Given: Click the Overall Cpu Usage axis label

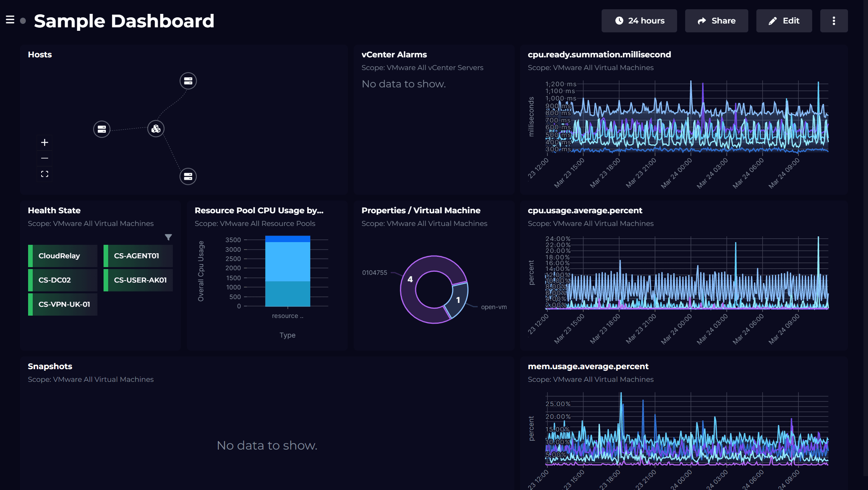Looking at the screenshot, I should coord(201,271).
